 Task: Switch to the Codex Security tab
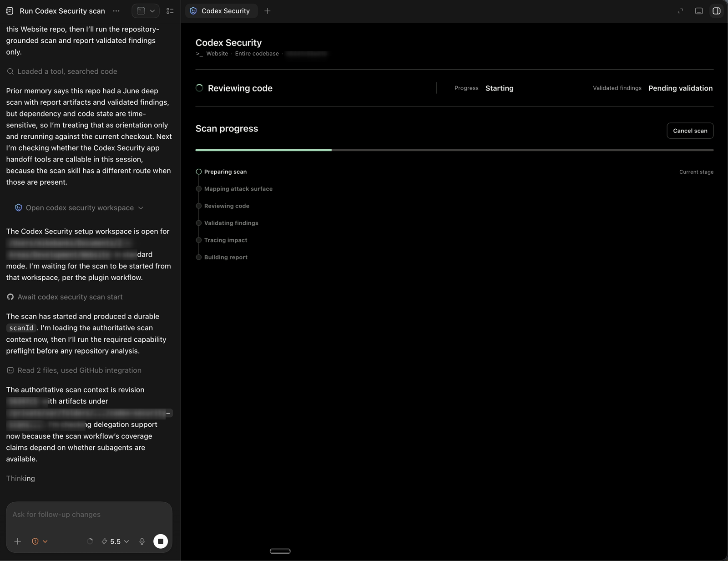click(221, 11)
